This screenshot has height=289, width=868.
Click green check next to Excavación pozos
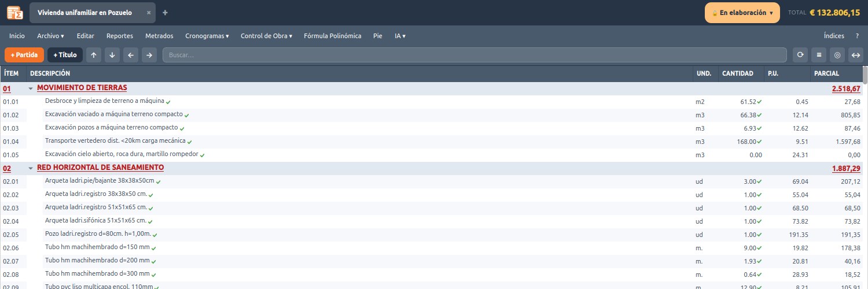[x=182, y=128]
